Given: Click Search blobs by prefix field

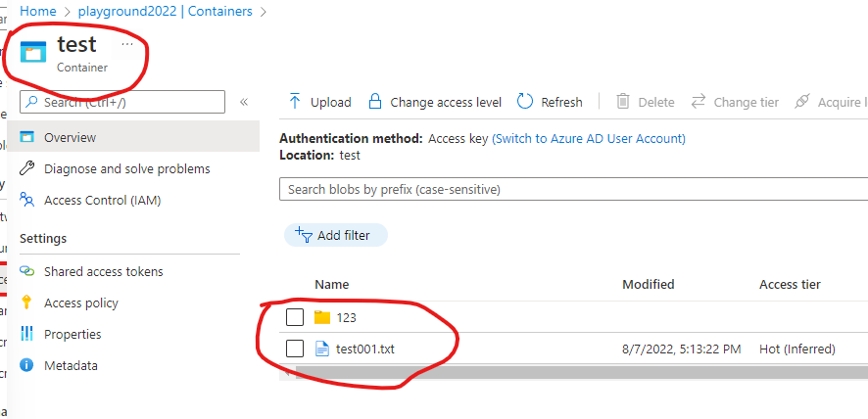Looking at the screenshot, I should (573, 189).
